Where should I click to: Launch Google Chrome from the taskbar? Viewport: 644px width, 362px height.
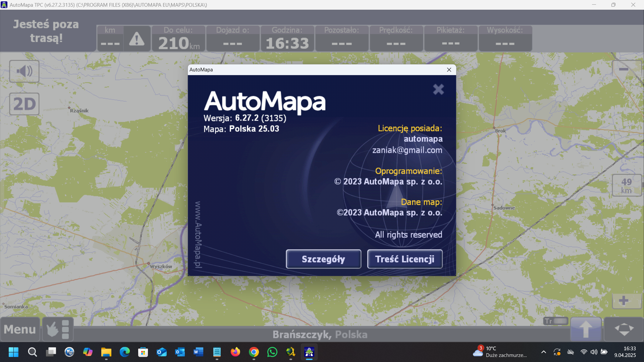(x=254, y=352)
